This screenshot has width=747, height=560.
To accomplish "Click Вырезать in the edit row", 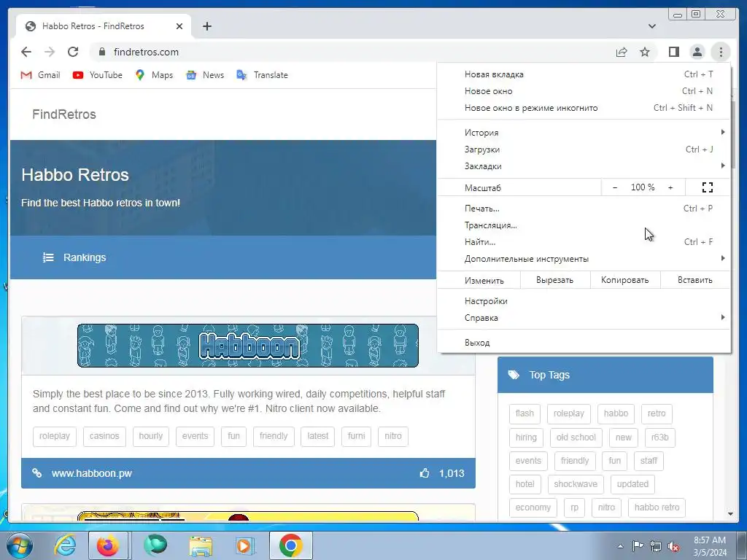I will [x=555, y=280].
